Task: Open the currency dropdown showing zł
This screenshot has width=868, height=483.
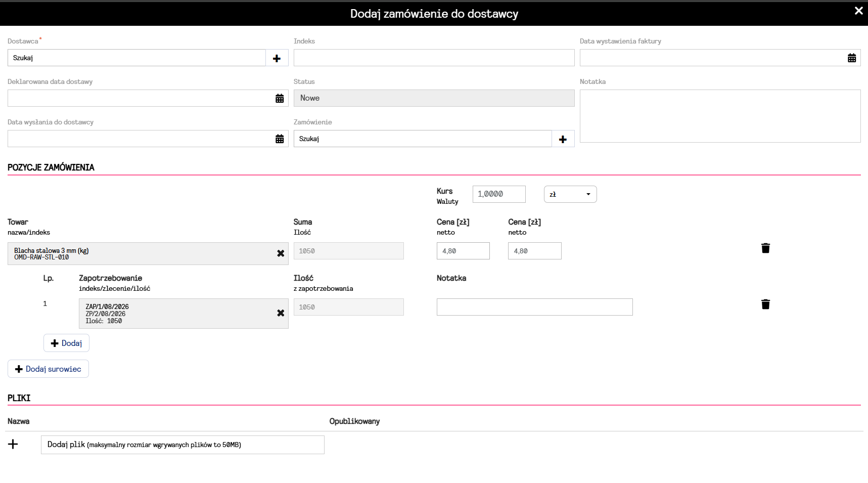Action: pyautogui.click(x=570, y=194)
